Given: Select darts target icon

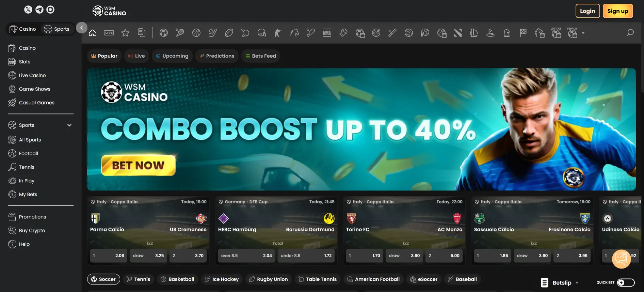Looking at the screenshot, I should (x=376, y=33).
